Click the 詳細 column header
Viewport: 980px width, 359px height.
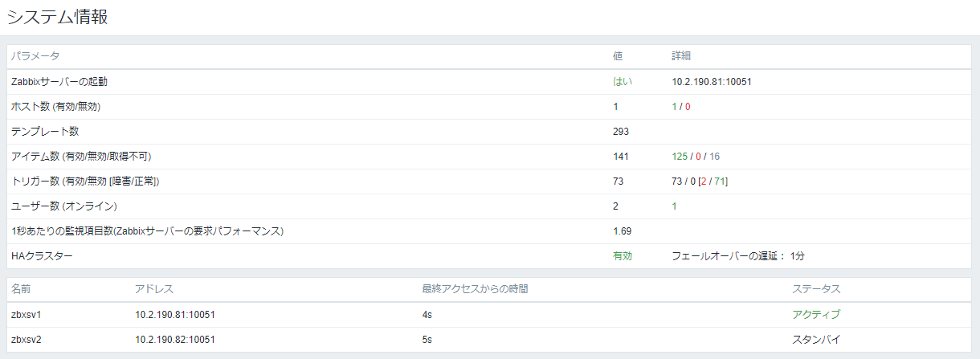682,56
